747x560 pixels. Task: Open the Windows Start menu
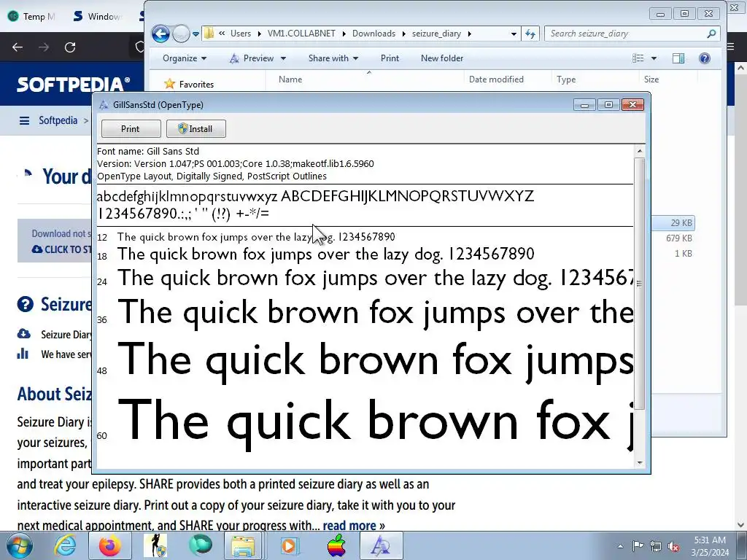(20, 545)
